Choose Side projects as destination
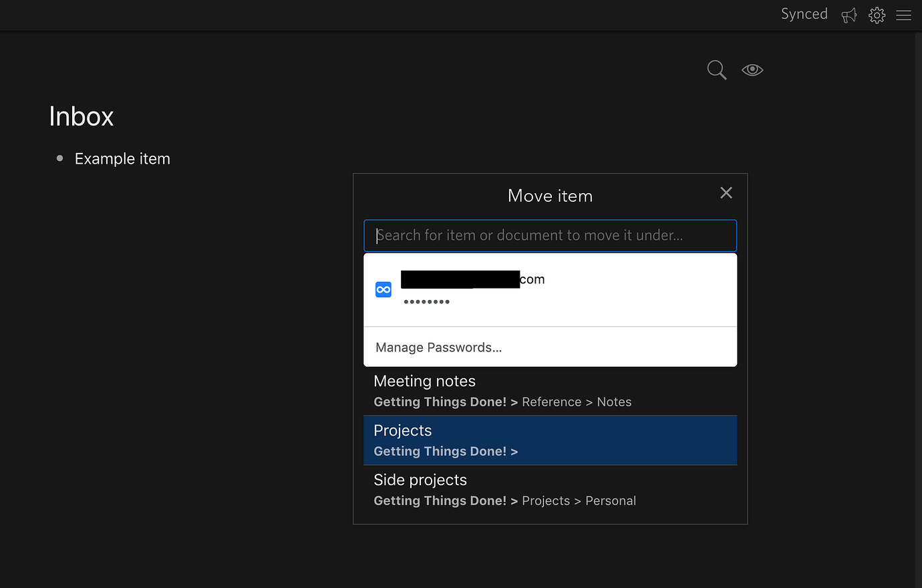The image size is (922, 588). coord(420,480)
